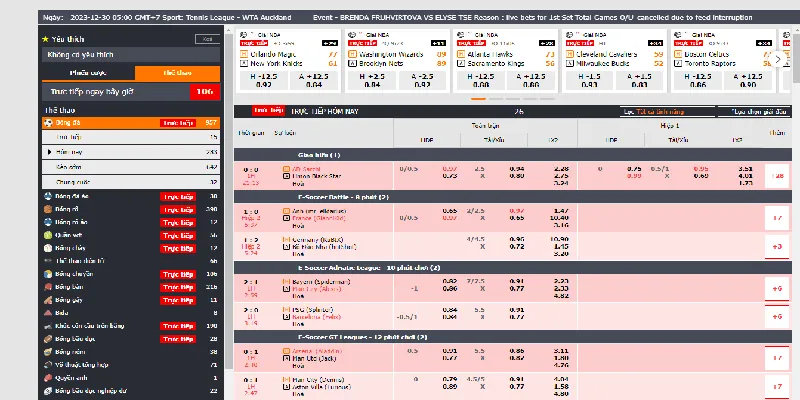Viewport: 800px width, 400px height.
Task: Bet H -1.5 on Cleveland Cavaliers card
Action: (589, 81)
